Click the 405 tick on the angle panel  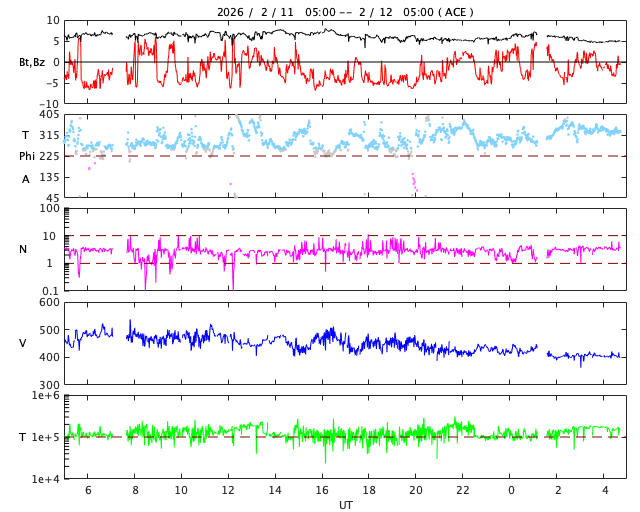[x=49, y=115]
